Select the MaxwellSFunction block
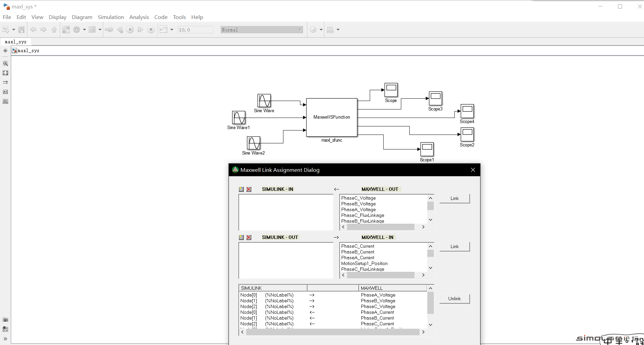644x345 pixels. [332, 117]
